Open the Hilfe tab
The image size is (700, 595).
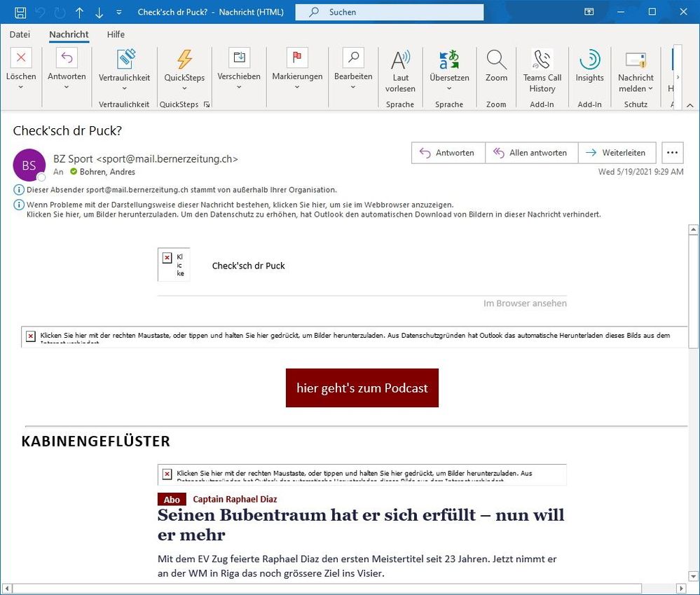(116, 34)
